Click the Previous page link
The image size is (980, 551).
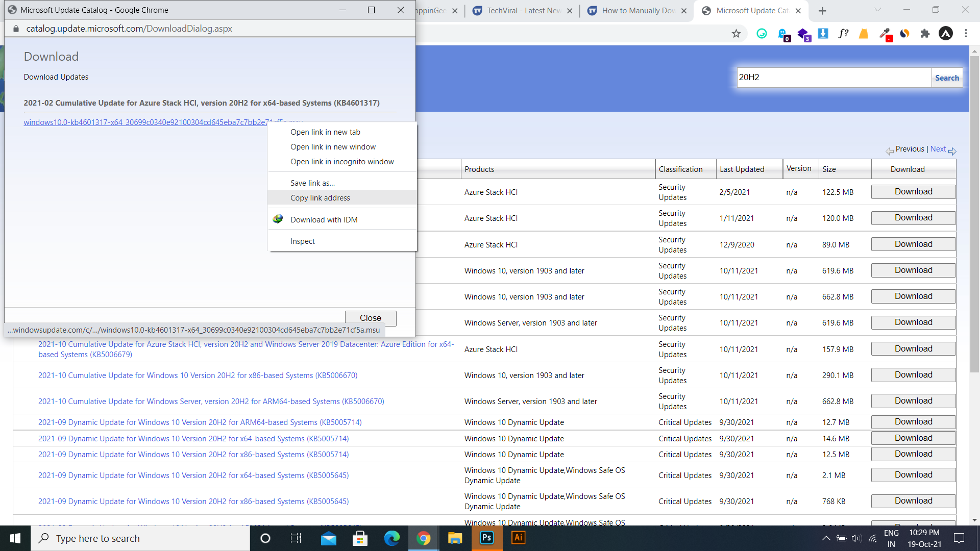(910, 149)
